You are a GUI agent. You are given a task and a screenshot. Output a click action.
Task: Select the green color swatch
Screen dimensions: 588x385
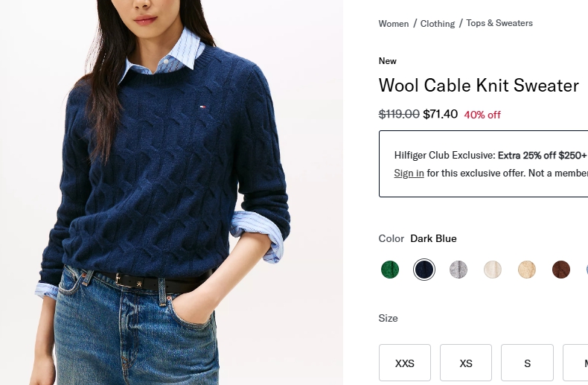[x=389, y=270]
